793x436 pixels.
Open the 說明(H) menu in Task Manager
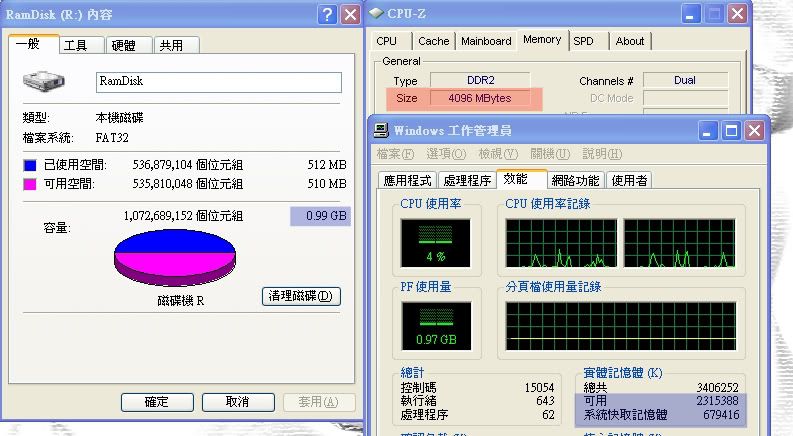602,154
